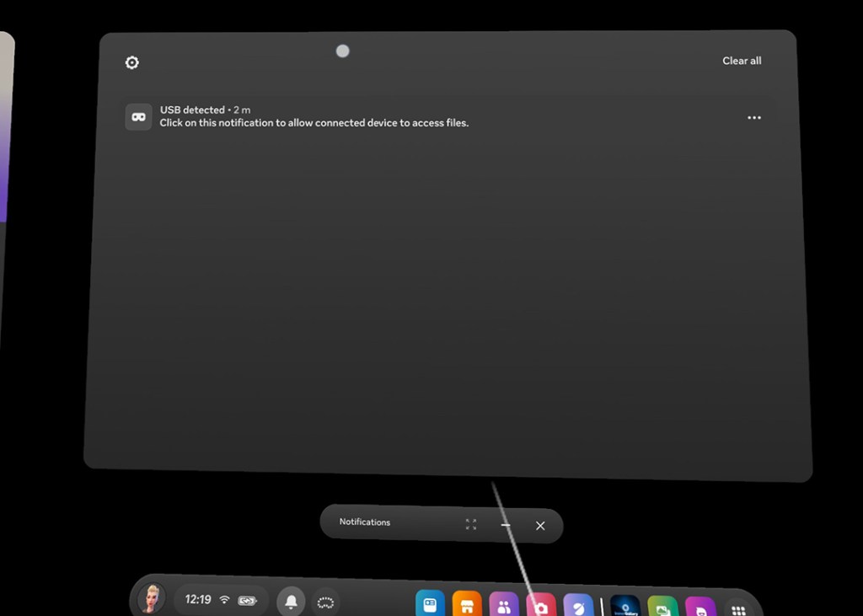Open the App Library grid

(x=738, y=610)
